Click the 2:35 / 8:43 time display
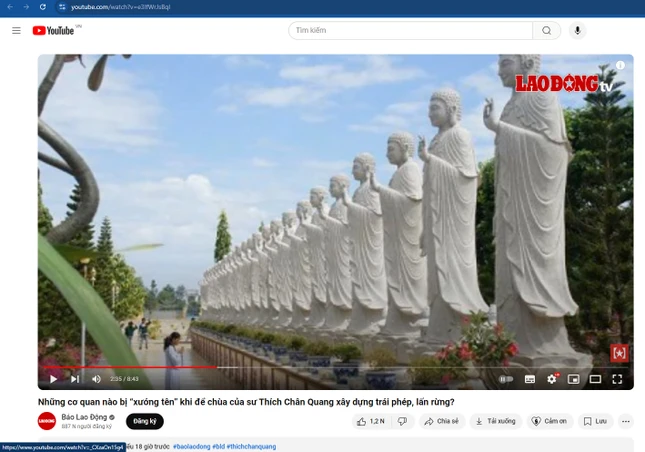Viewport: 645px width, 452px height. [x=124, y=379]
